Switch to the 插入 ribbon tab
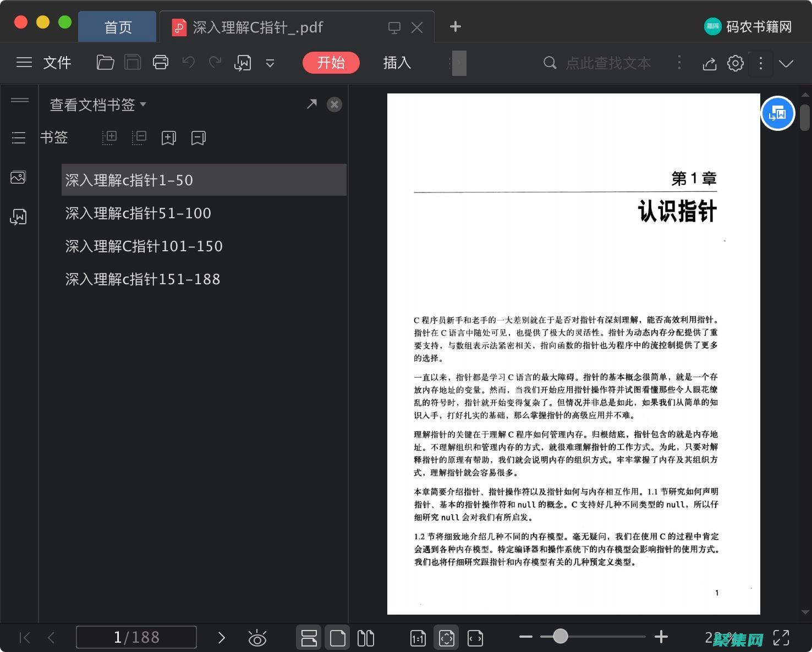Screen dimensions: 812x652 point(396,63)
